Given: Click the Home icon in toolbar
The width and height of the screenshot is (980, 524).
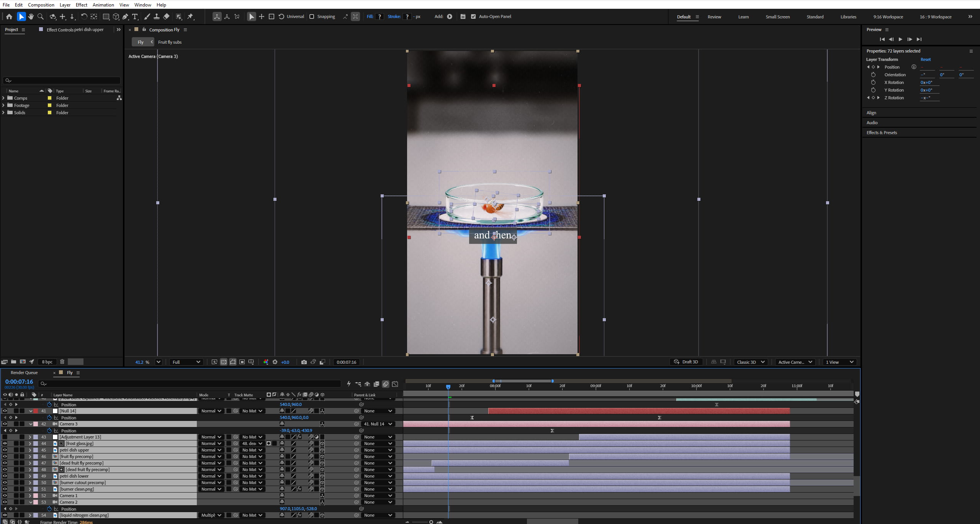Looking at the screenshot, I should click(9, 16).
